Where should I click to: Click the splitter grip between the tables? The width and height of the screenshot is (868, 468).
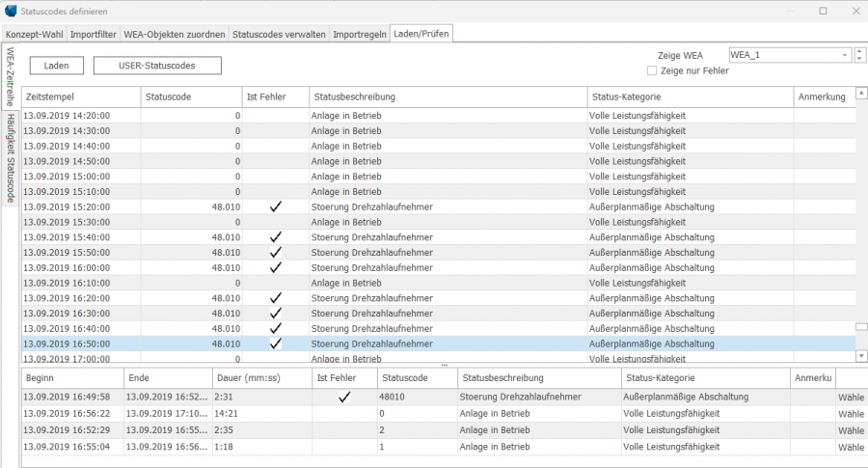pyautogui.click(x=444, y=366)
